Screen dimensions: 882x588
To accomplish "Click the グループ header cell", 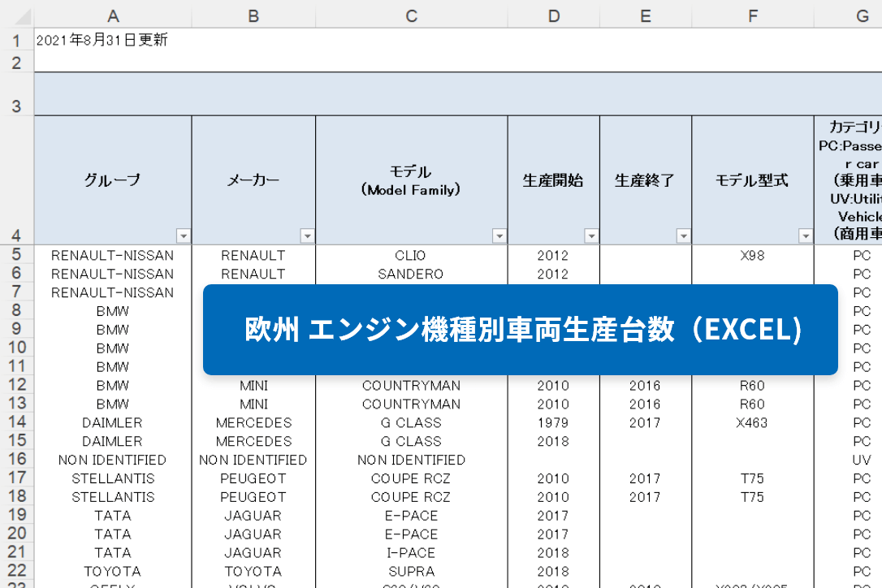I will point(113,180).
